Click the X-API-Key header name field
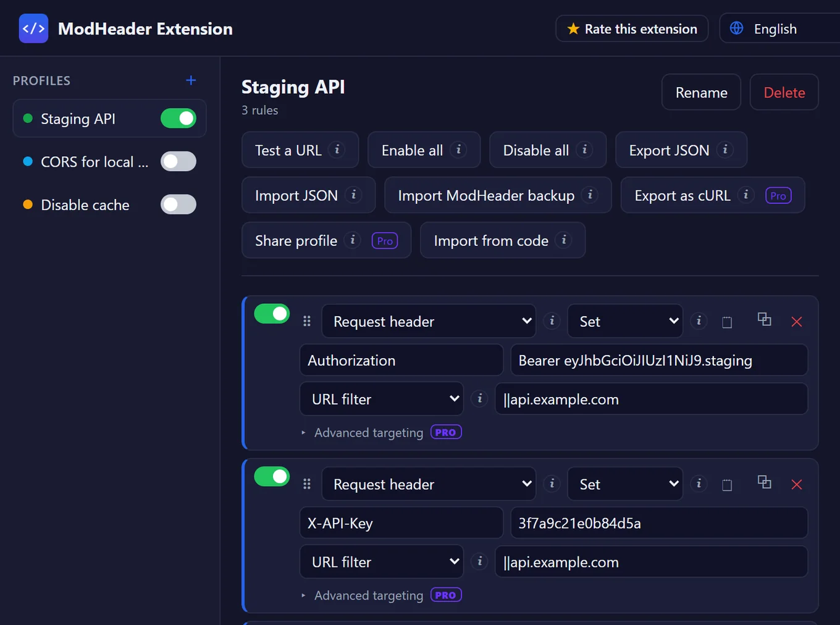 401,523
